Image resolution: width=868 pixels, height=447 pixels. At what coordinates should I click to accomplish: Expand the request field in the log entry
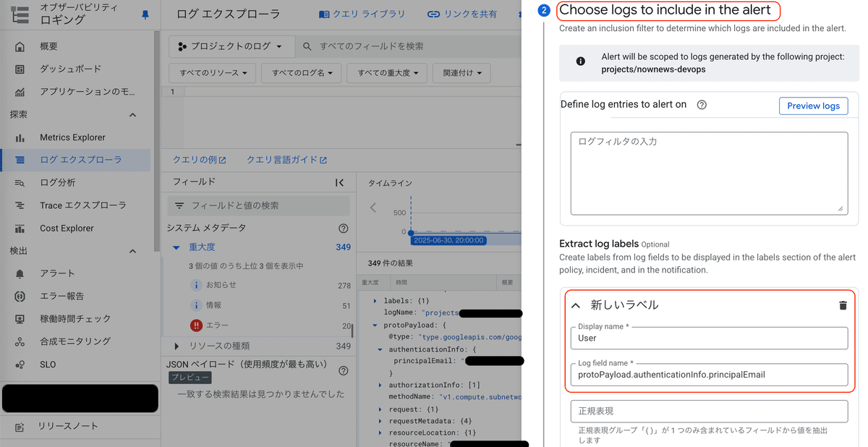381,408
